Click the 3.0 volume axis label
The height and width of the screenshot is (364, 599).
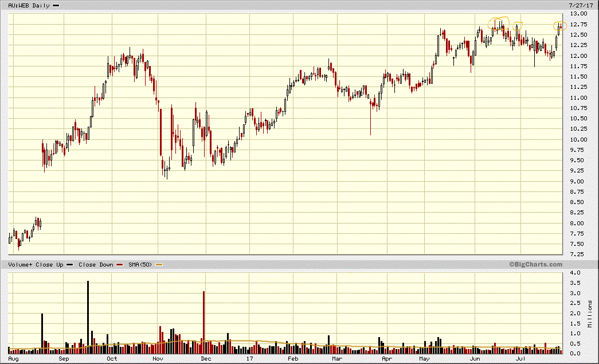tap(575, 293)
